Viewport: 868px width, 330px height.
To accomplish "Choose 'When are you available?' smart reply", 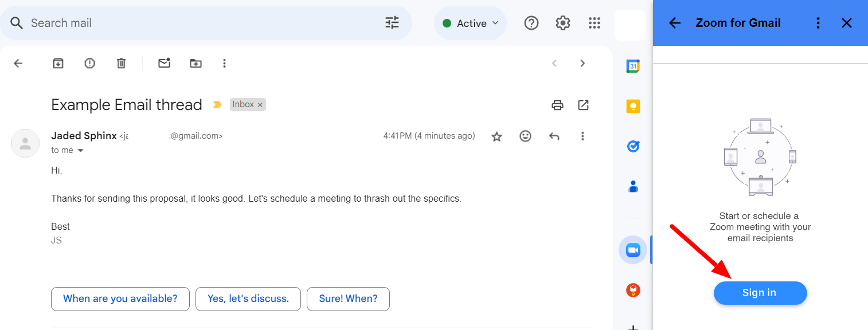I will [120, 298].
